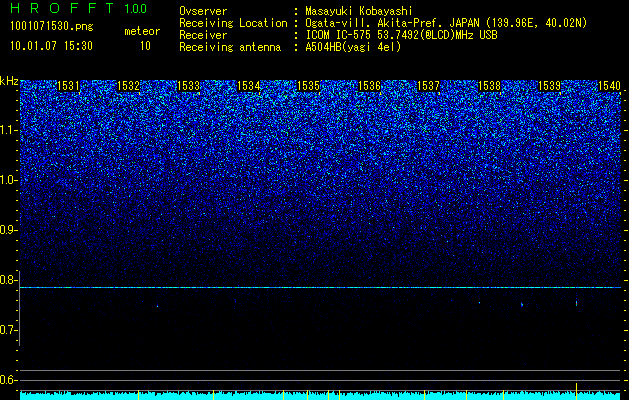Click the 1.0 kHz axis label
Image resolution: width=629 pixels, height=400 pixels.
(x=9, y=180)
